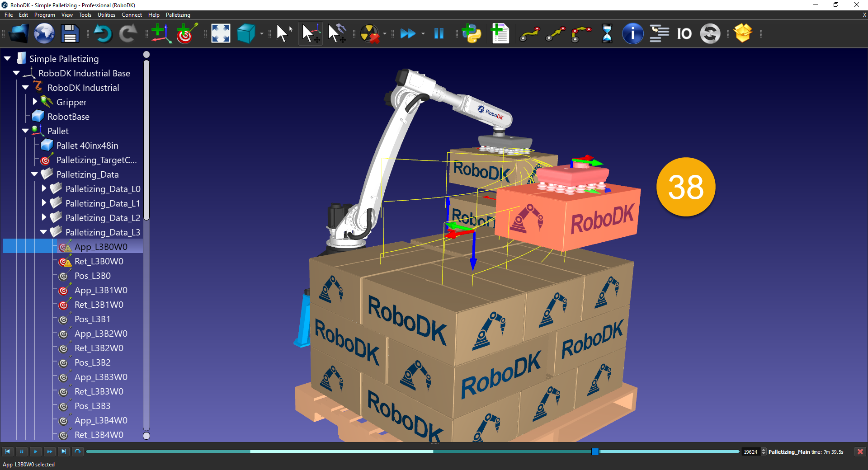The image size is (868, 470).
Task: Fit the 3D view to all objects
Action: pyautogui.click(x=220, y=33)
